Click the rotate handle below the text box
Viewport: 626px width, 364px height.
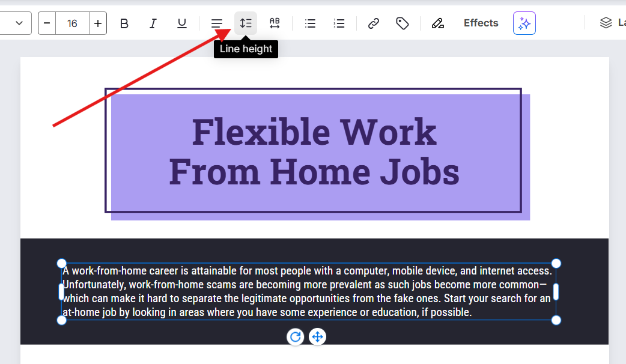tap(295, 337)
